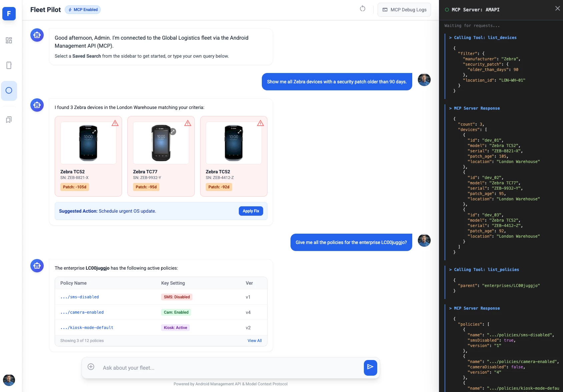Screen dimensions: 563x392
Task: Expand image of ZEB-4412-Z device
Action: 239,132
